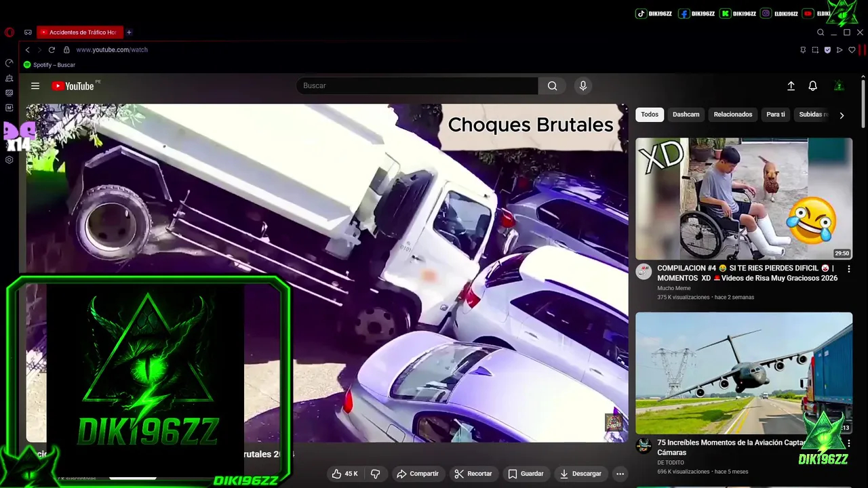The height and width of the screenshot is (488, 868).
Task: Like the video with 45 K likes
Action: 344,474
